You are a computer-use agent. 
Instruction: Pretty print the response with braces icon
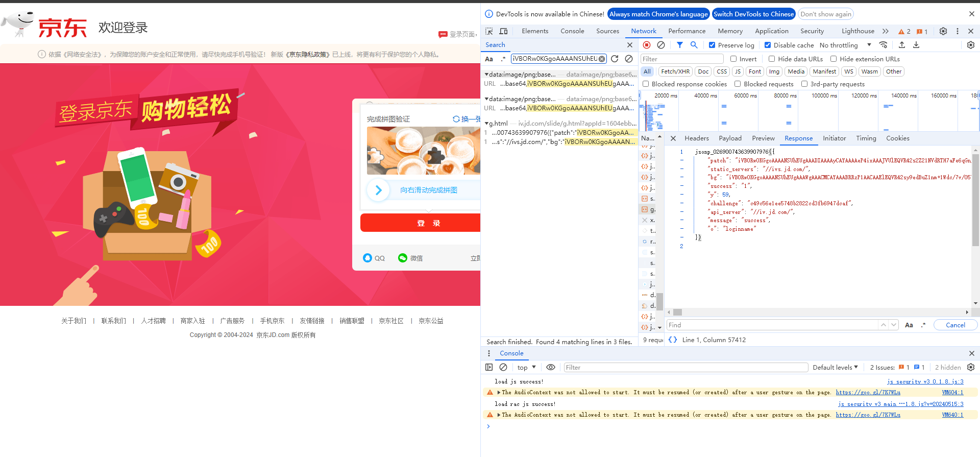(x=673, y=340)
